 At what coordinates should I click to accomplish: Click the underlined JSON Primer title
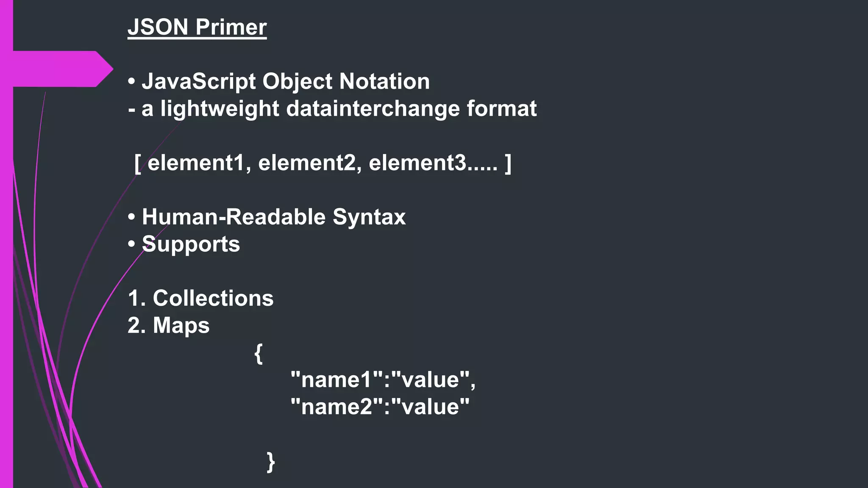pos(197,27)
